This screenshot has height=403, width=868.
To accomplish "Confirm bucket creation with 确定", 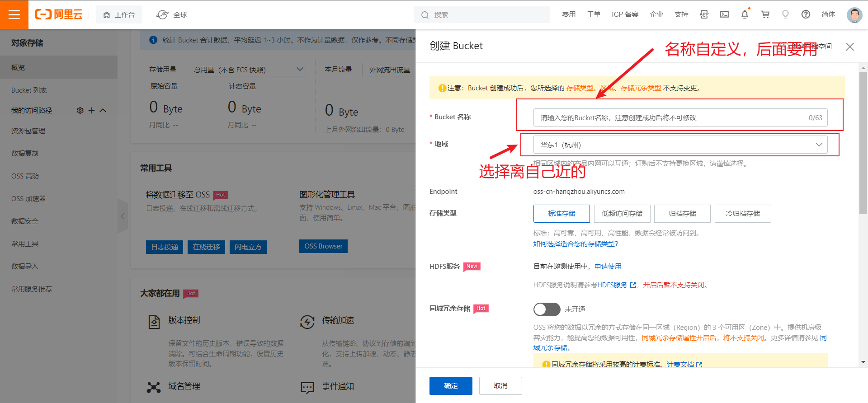I will [x=451, y=386].
